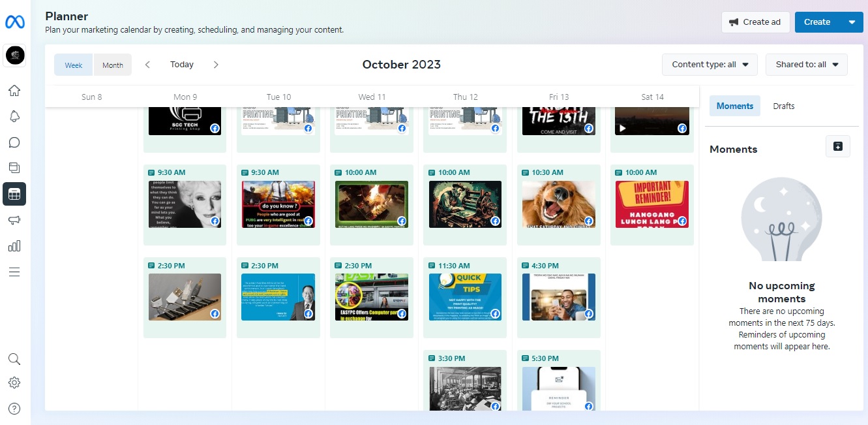Click Facebook badge on Thu 3:30 PM post
868x425 pixels.
[495, 406]
